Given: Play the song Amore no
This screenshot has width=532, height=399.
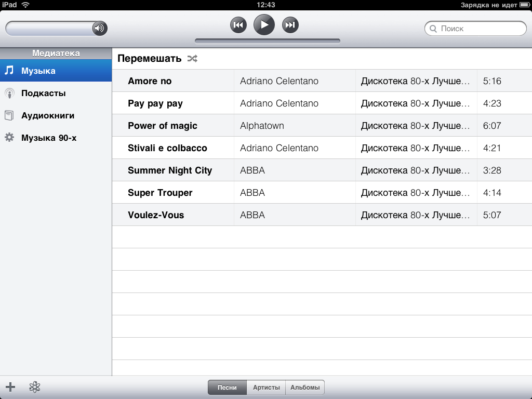Looking at the screenshot, I should click(x=150, y=81).
